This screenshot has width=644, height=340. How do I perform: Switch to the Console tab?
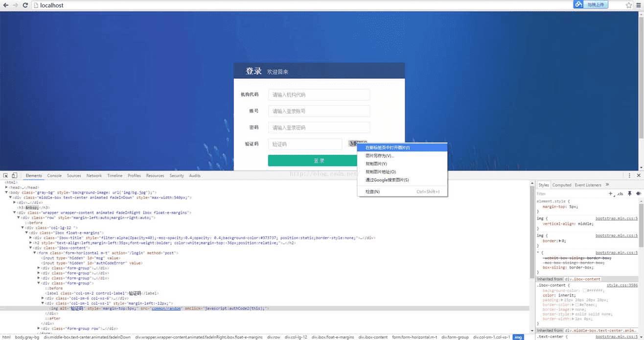(x=54, y=175)
